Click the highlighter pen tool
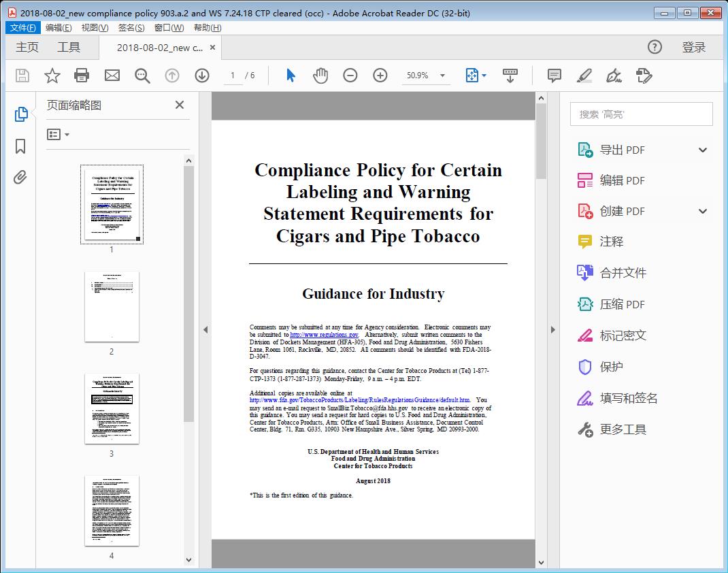Image resolution: width=728 pixels, height=573 pixels. pyautogui.click(x=584, y=76)
